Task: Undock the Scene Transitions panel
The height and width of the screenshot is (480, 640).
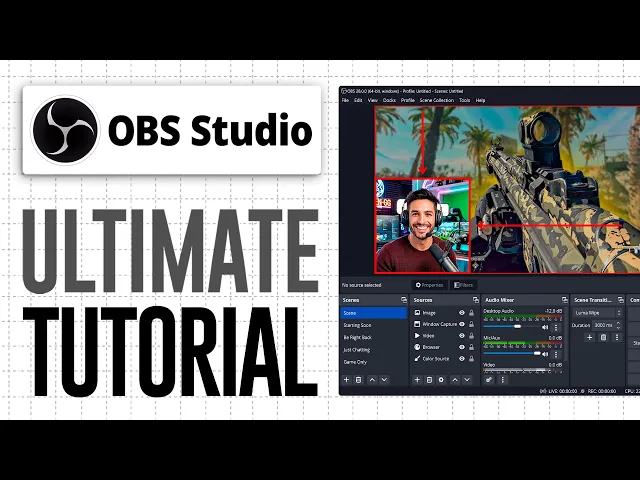Action: 620,300
